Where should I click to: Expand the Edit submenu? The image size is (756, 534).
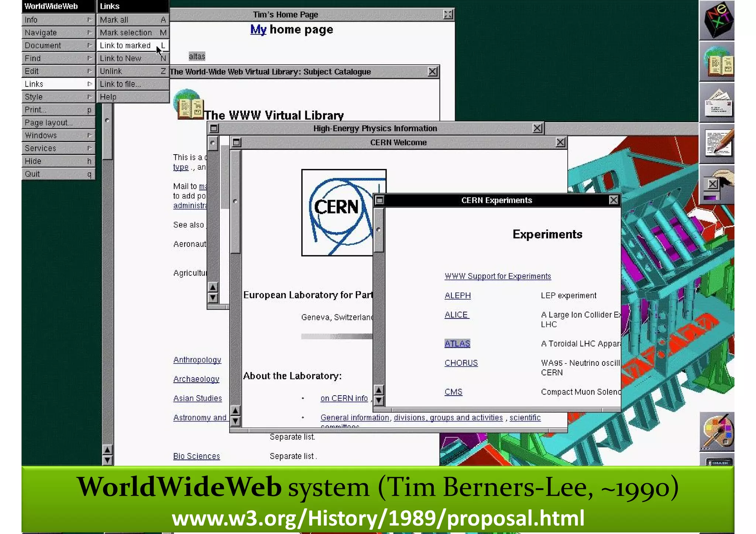[58, 71]
